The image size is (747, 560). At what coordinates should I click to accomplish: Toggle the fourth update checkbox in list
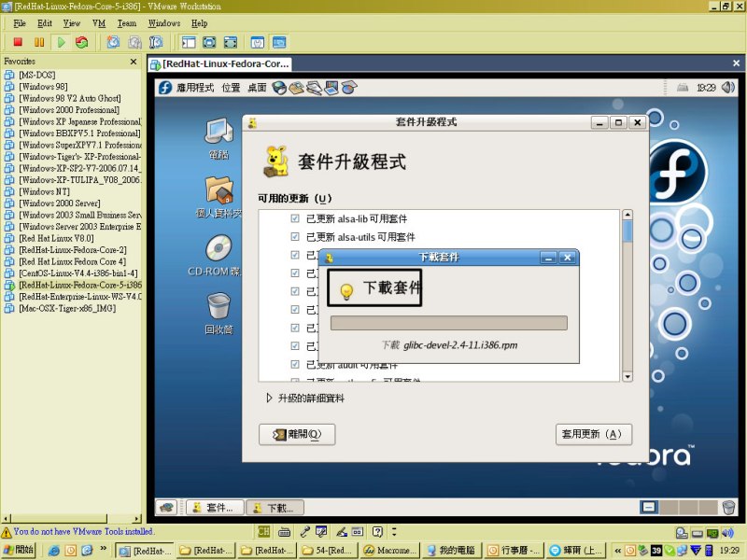click(295, 273)
